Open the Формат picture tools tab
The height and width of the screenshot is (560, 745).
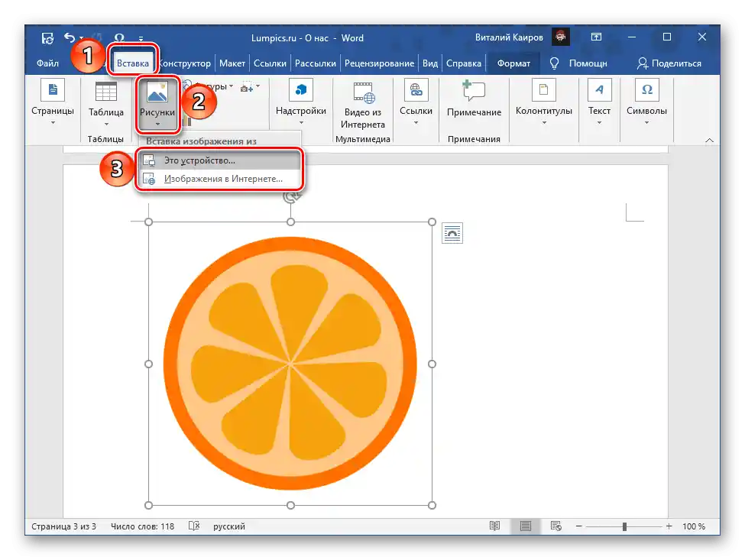[513, 63]
